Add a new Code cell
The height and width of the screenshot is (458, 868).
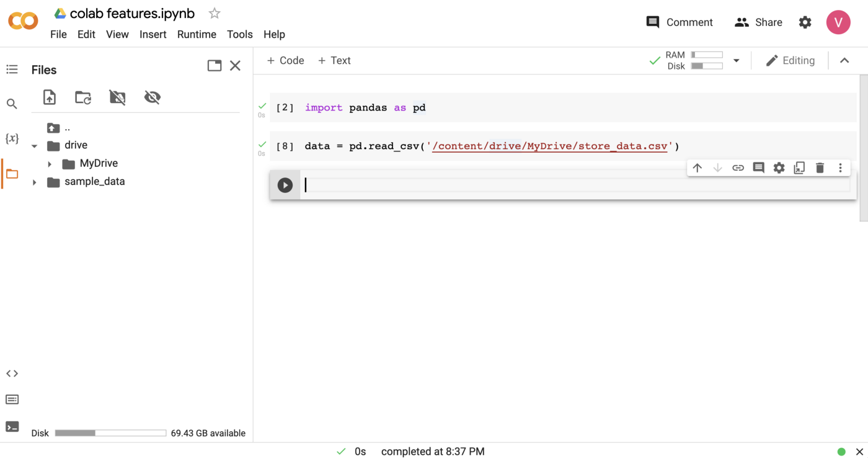tap(285, 60)
